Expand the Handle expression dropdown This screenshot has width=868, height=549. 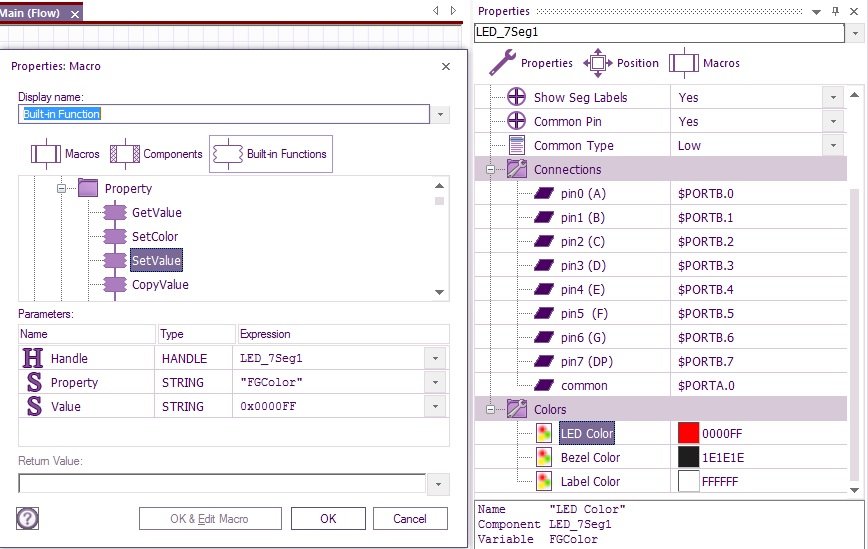[435, 359]
